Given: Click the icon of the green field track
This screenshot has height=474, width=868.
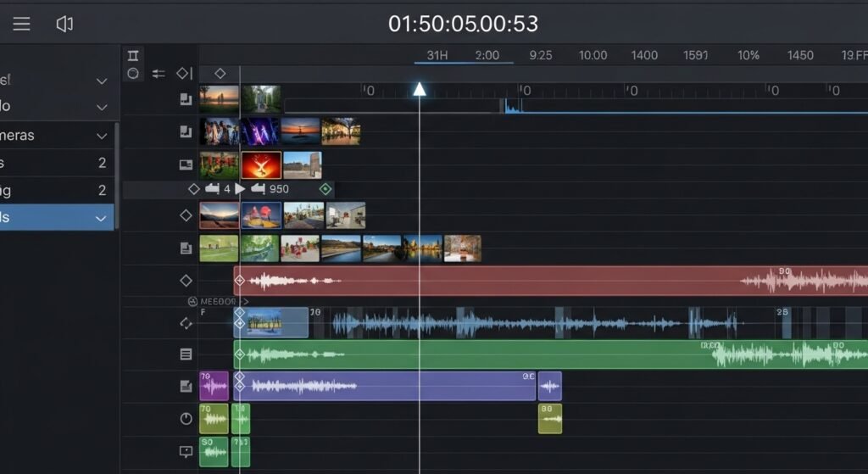Looking at the screenshot, I should [x=186, y=248].
